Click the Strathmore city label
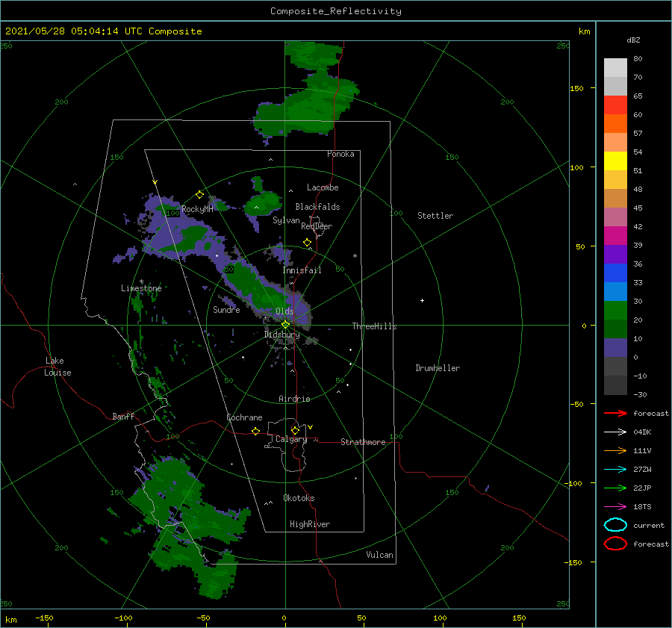672x628 pixels. tap(363, 442)
